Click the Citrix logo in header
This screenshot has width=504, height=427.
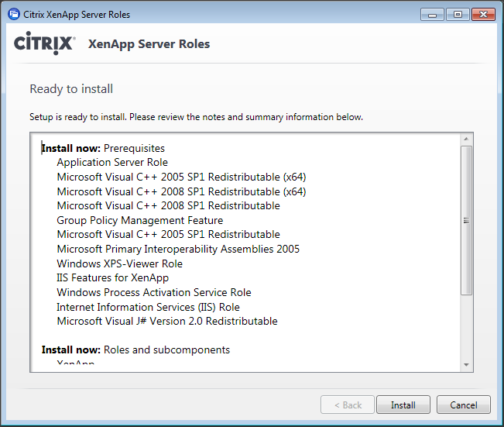point(44,43)
